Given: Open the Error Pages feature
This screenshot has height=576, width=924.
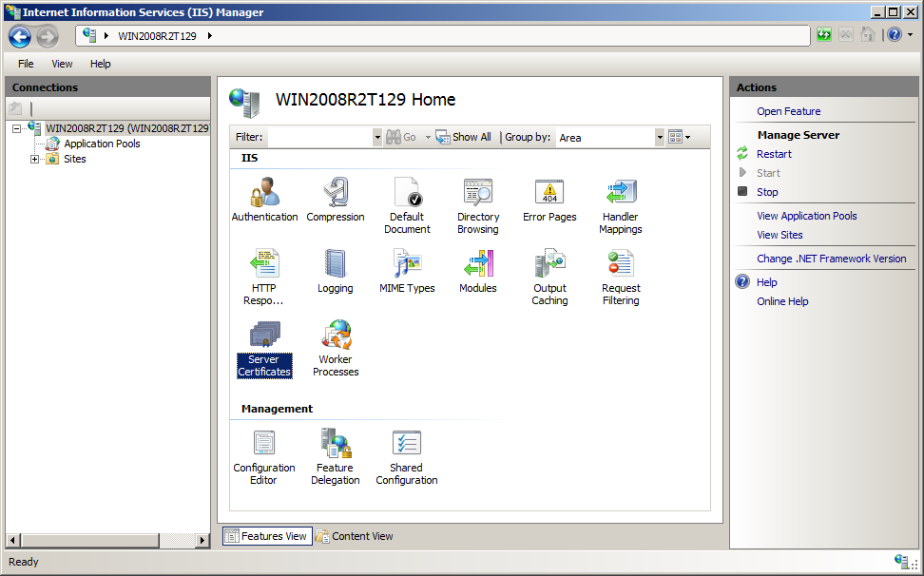Looking at the screenshot, I should 549,197.
